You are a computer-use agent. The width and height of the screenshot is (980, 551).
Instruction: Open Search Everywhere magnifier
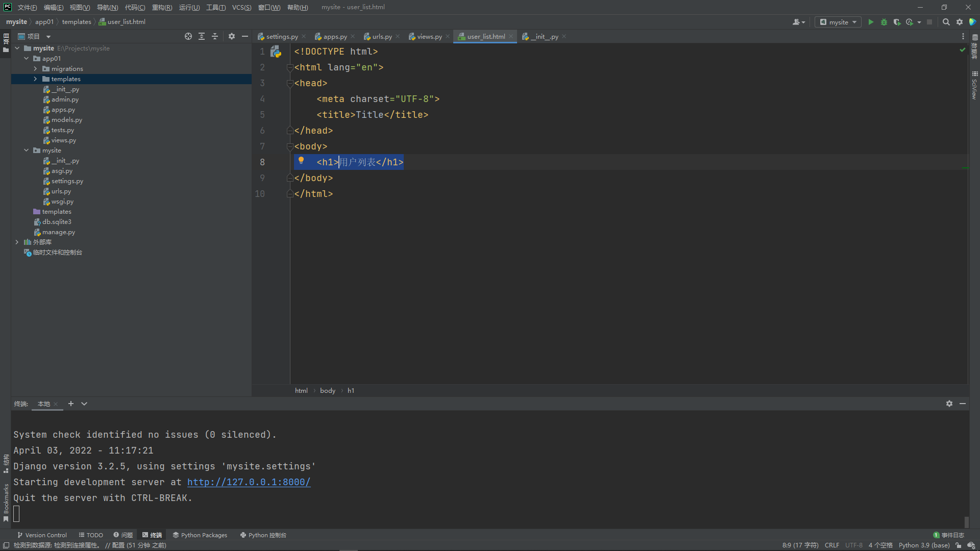(x=946, y=22)
